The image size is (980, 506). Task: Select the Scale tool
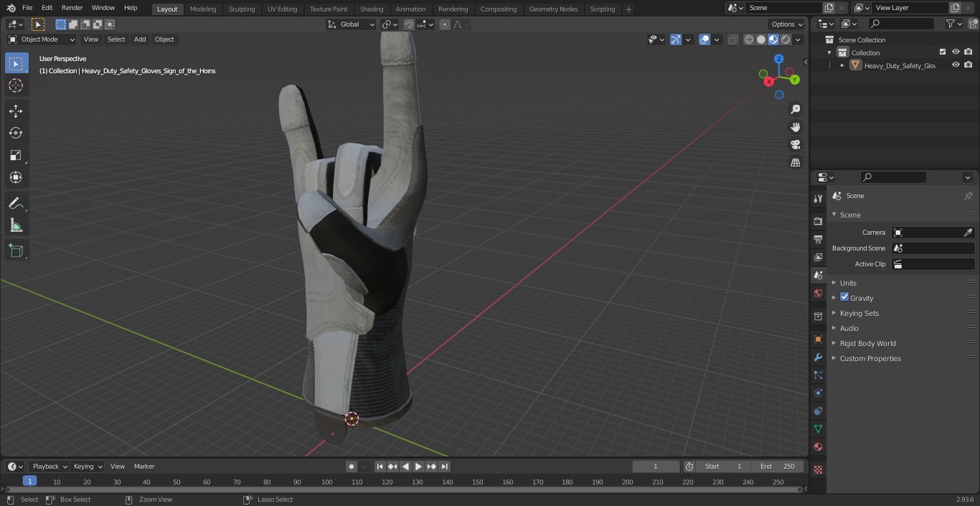(16, 155)
